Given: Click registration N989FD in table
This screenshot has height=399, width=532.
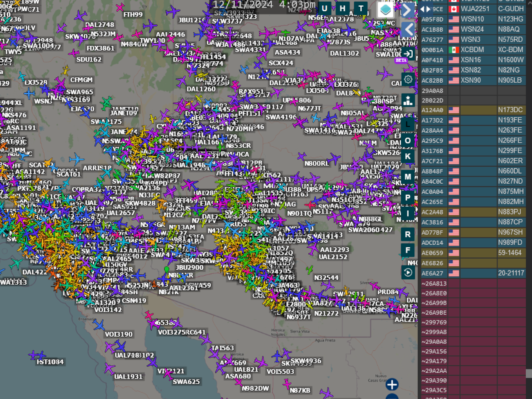Looking at the screenshot, I should tap(510, 242).
